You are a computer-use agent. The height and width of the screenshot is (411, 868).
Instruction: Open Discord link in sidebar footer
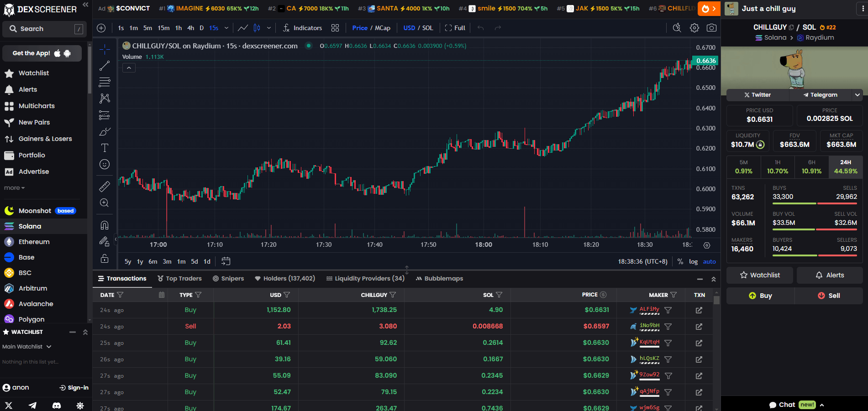click(x=57, y=405)
